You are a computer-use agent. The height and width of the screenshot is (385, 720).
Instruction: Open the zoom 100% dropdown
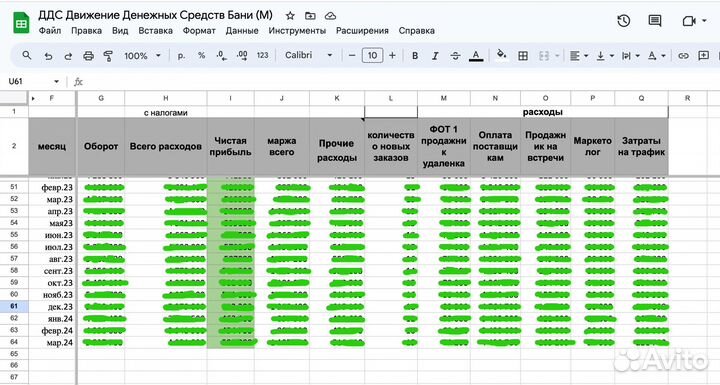coord(142,56)
